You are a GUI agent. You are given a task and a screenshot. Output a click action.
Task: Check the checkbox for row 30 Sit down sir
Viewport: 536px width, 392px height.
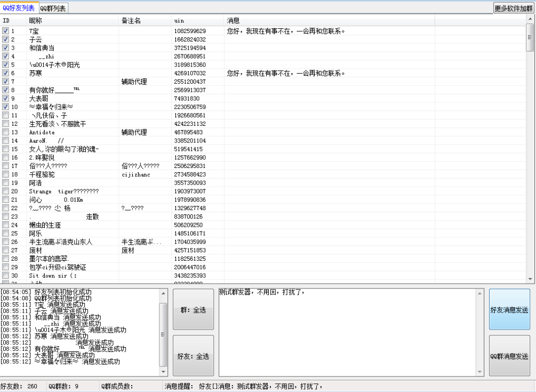(5, 275)
